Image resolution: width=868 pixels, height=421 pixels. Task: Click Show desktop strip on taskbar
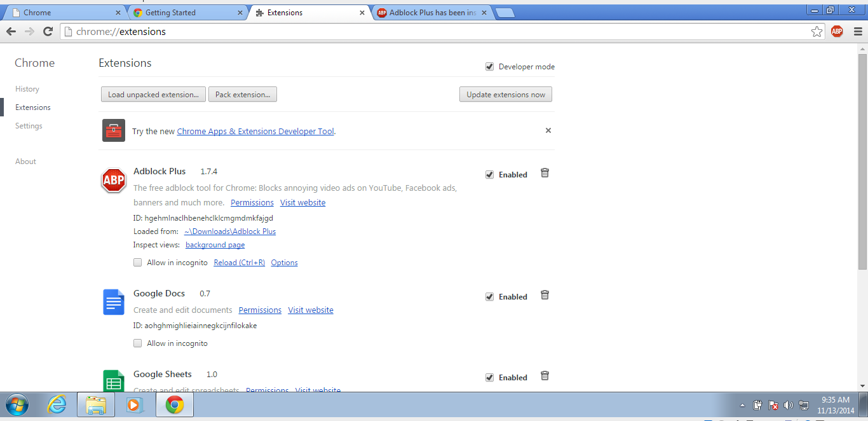[864, 405]
